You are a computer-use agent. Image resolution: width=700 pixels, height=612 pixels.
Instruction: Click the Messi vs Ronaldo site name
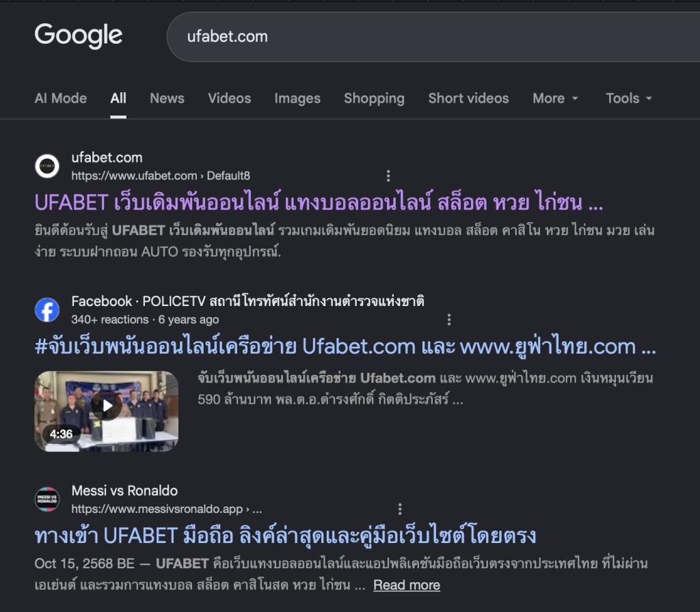point(124,490)
